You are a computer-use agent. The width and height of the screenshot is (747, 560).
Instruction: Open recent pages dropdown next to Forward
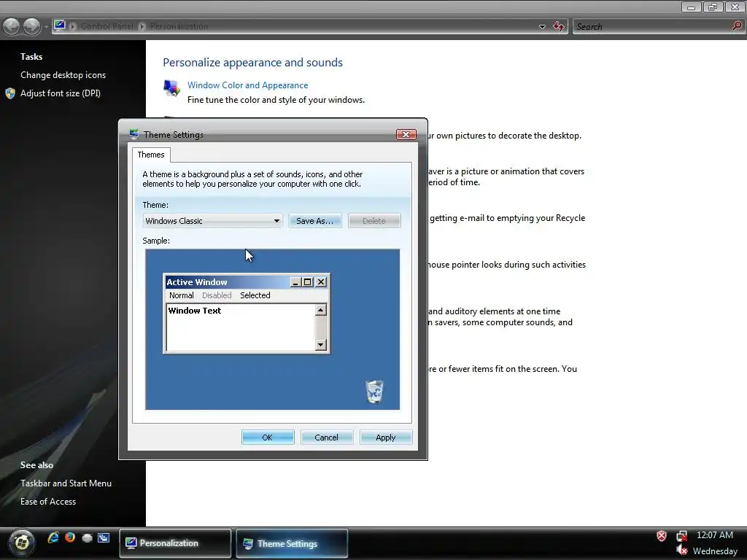point(46,27)
